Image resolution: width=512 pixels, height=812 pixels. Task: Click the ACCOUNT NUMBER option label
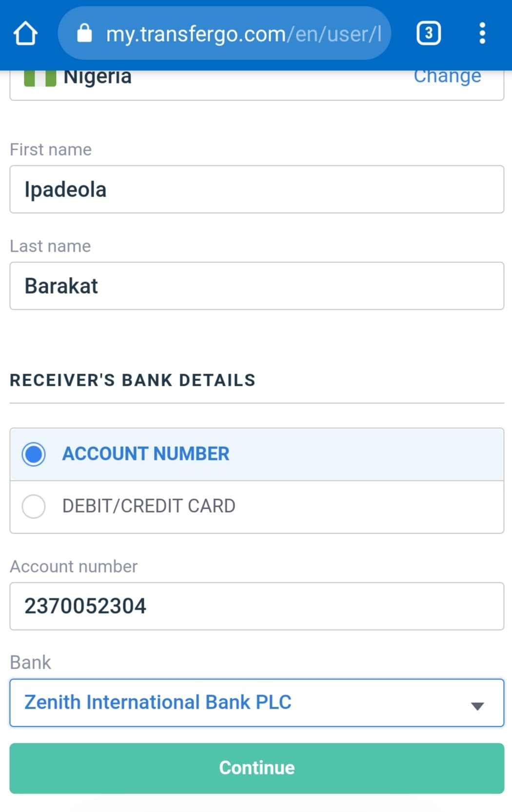[x=146, y=454]
